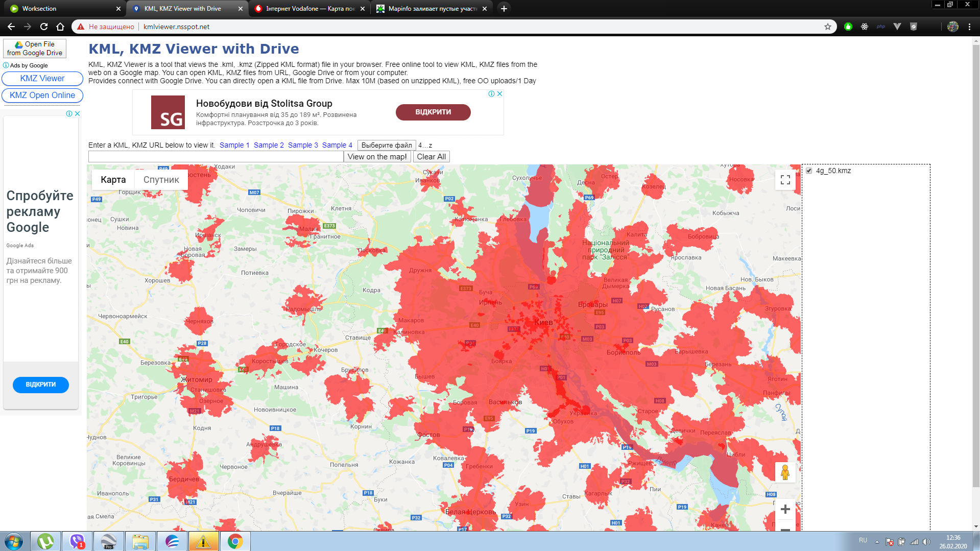Open Google Earth Pro from taskbar
This screenshot has width=980, height=551.
click(x=109, y=541)
